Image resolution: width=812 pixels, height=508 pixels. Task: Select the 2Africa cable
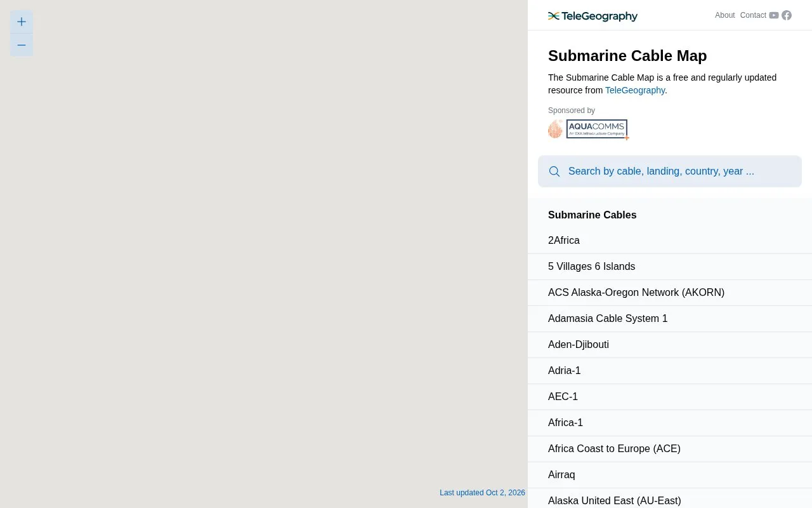670,241
